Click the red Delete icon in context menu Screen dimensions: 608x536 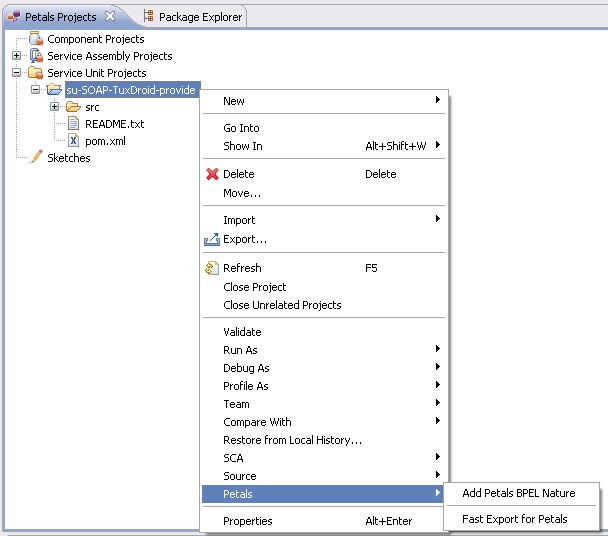coord(212,174)
